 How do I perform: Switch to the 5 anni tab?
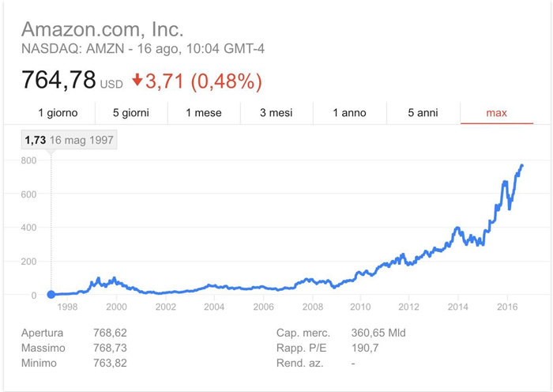[x=423, y=113]
